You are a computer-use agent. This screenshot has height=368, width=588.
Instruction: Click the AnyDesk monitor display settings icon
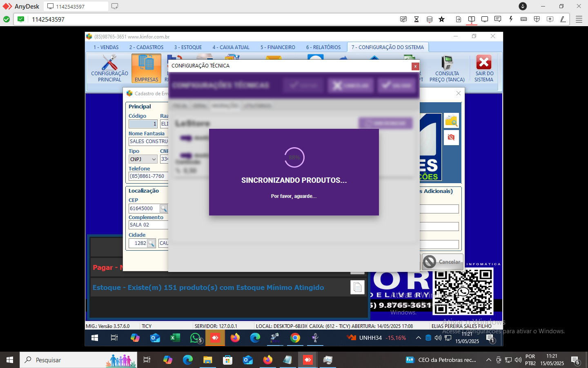pos(485,19)
